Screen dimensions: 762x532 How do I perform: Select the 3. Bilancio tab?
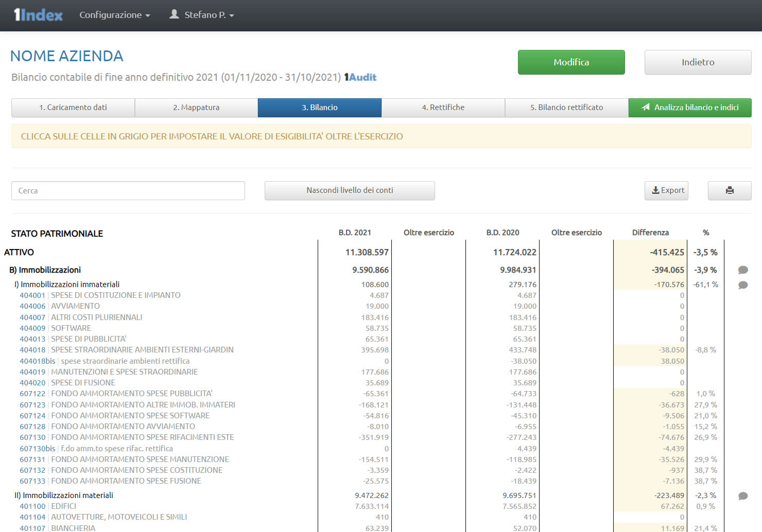[320, 108]
